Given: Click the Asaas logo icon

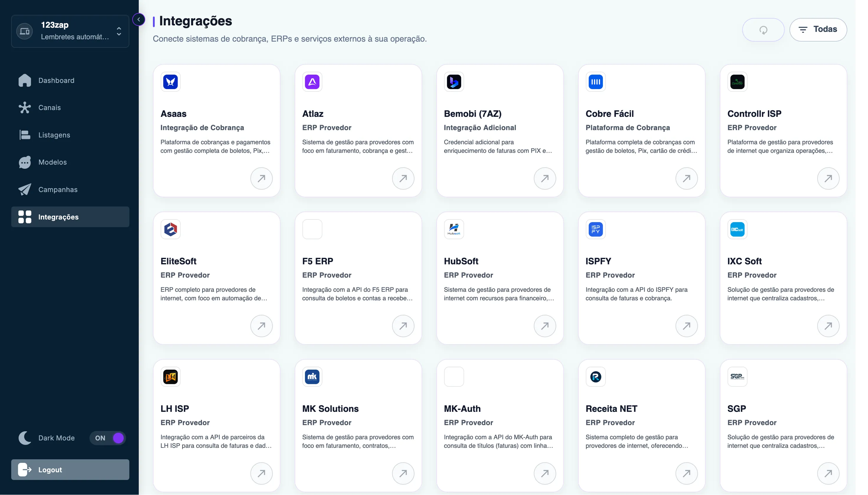Looking at the screenshot, I should pos(170,82).
